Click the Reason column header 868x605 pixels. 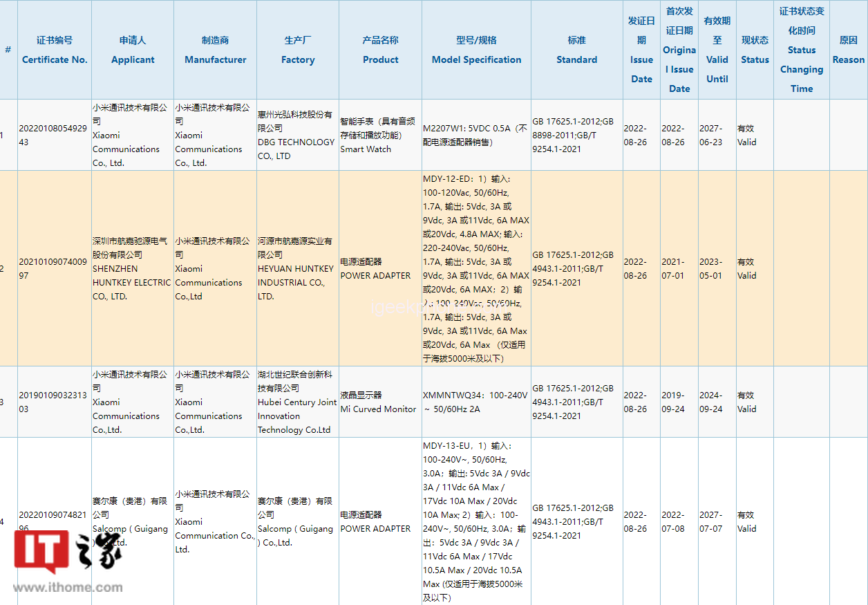coord(848,50)
